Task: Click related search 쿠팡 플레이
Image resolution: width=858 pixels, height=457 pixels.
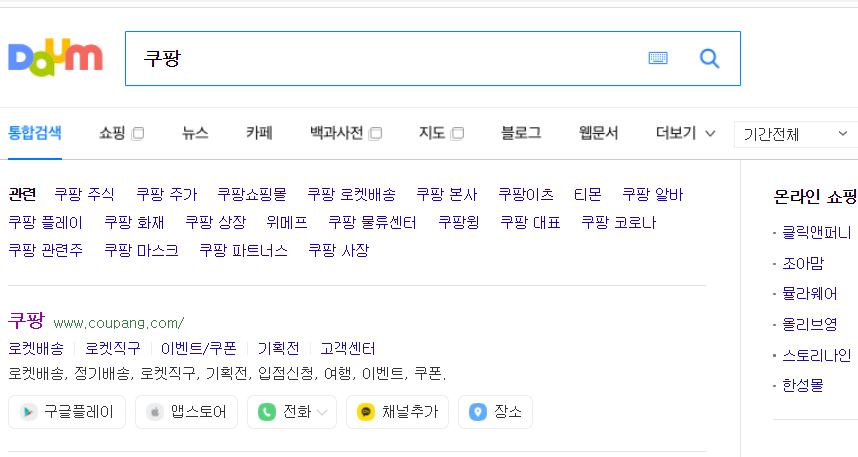Action: 45,222
